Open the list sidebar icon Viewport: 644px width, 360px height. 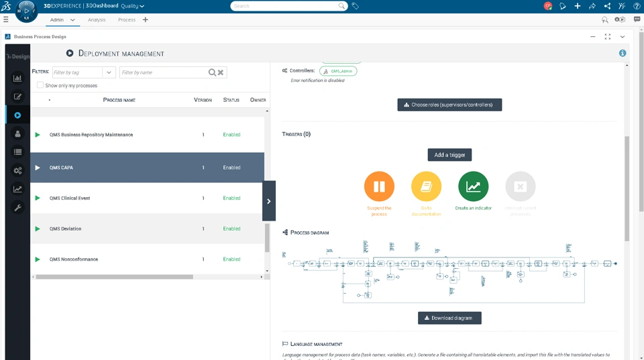tap(17, 152)
